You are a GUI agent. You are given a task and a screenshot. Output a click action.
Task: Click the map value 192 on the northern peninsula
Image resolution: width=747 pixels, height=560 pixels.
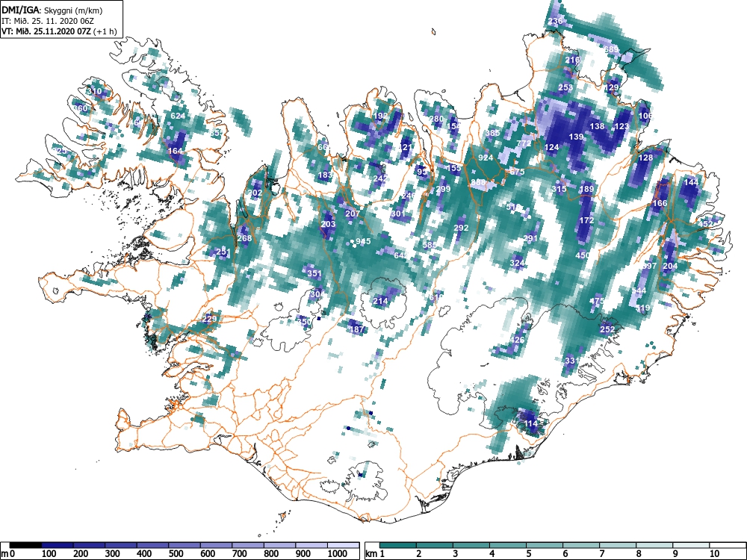(381, 116)
